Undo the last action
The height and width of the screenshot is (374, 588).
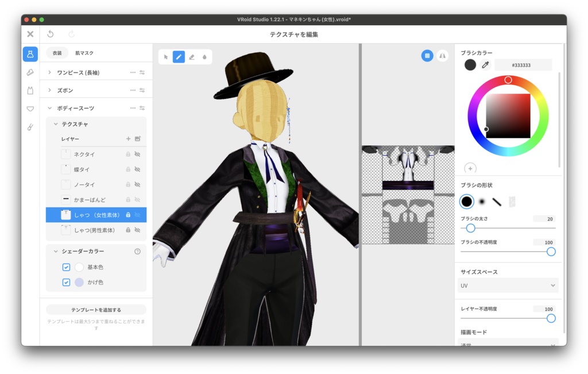[x=51, y=34]
